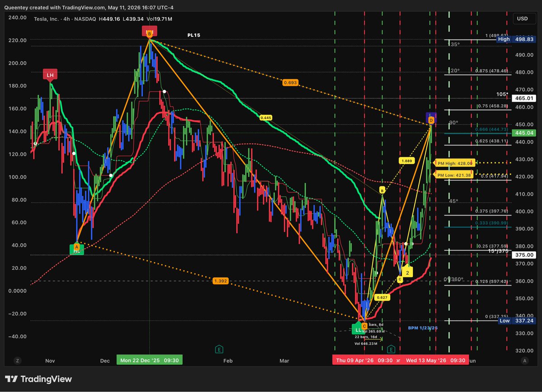This screenshot has height=392, width=542.
Task: Click the fib level 0 (337.25)
Action: [x=497, y=316]
